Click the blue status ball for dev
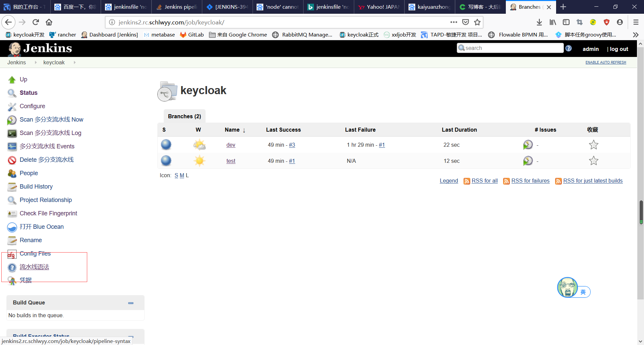The width and height of the screenshot is (644, 345). tap(166, 145)
